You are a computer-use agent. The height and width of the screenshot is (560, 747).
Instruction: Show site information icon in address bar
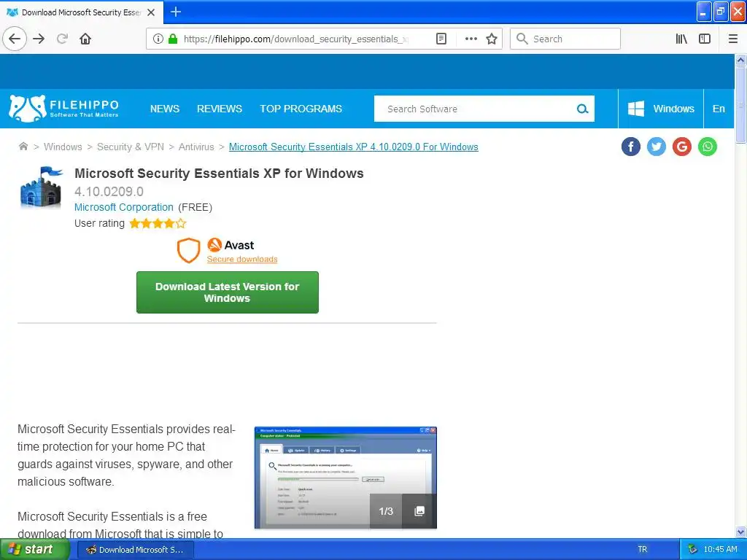click(158, 39)
